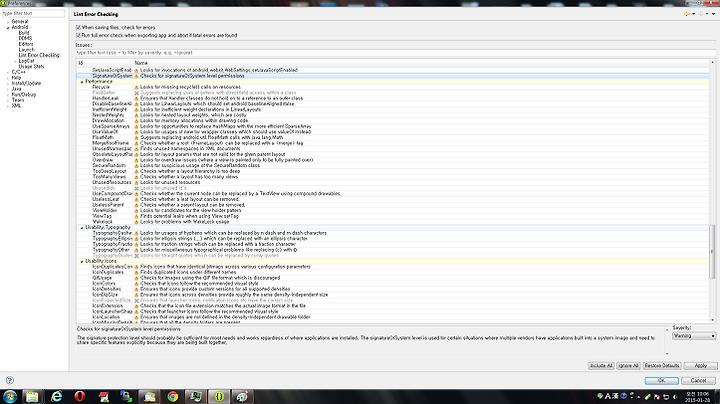Click warning icon on the Recycle row
Viewport: 720px width, 404px height.
click(136, 87)
